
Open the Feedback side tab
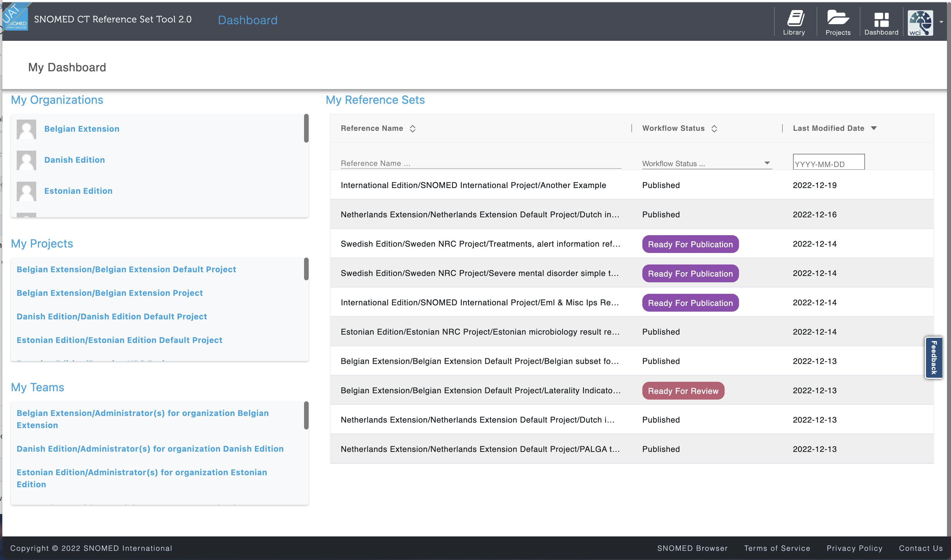pyautogui.click(x=934, y=357)
